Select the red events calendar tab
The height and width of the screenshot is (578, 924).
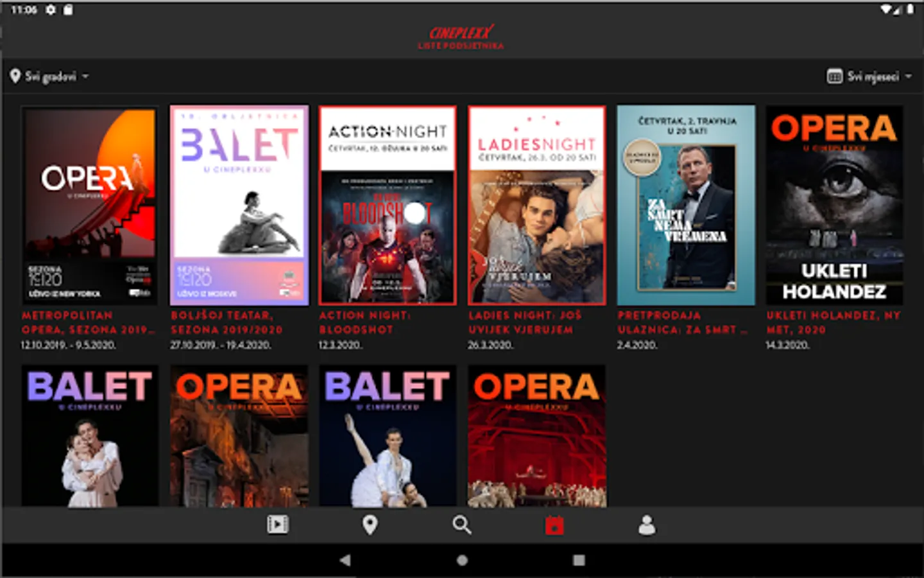(x=554, y=525)
